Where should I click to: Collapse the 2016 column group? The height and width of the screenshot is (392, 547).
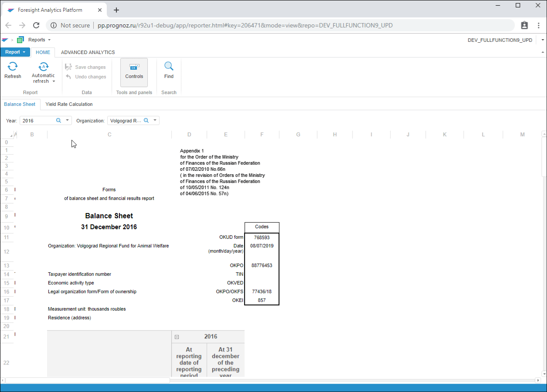pyautogui.click(x=177, y=337)
